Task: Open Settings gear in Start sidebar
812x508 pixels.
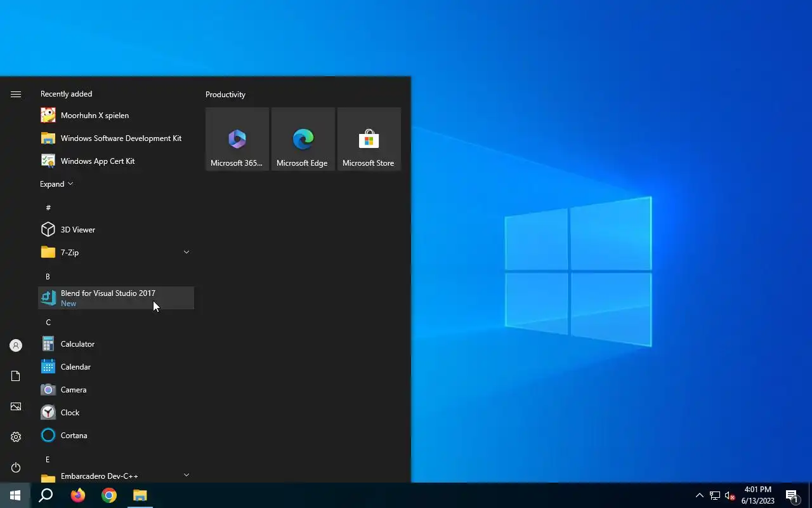Action: click(x=16, y=437)
